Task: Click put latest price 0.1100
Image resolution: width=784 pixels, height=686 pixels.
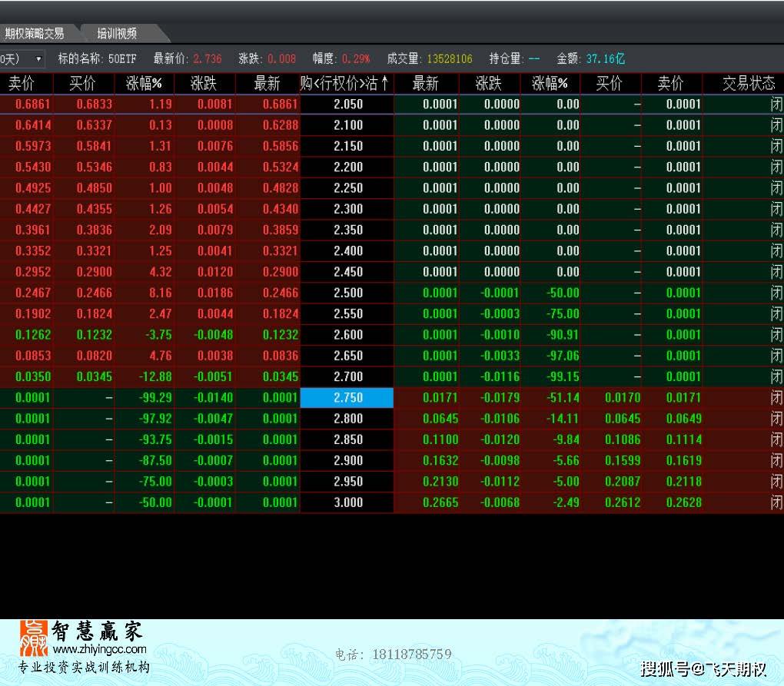Action: click(x=440, y=440)
